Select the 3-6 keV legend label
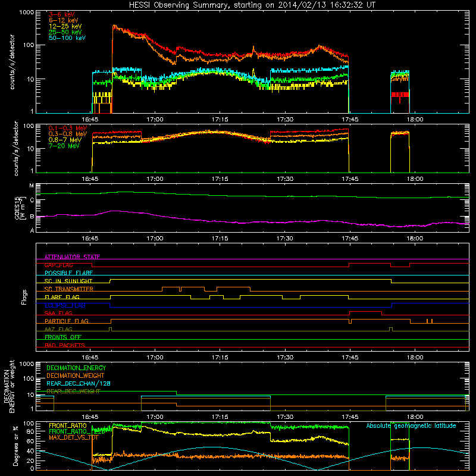Viewport: 476px width, 476px height. click(x=62, y=14)
